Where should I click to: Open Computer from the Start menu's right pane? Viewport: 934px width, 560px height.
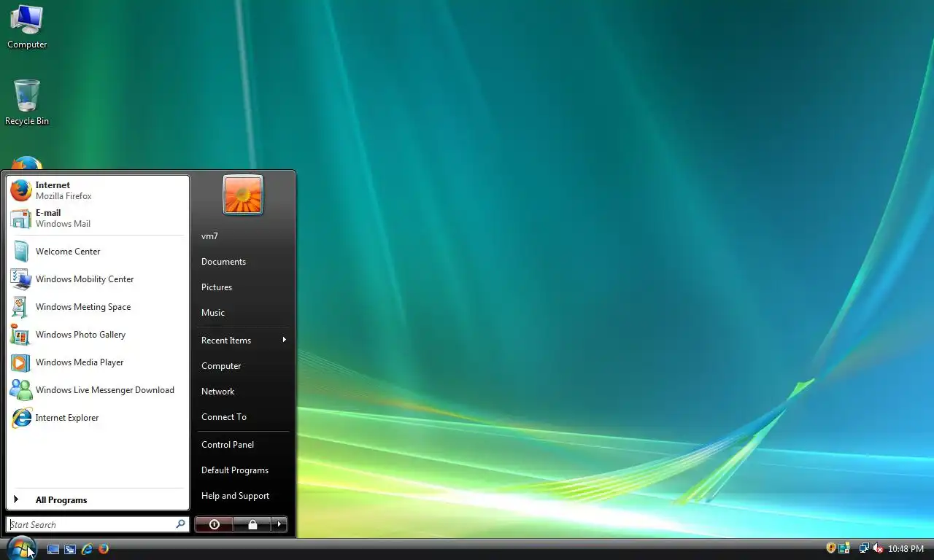pyautogui.click(x=243, y=366)
